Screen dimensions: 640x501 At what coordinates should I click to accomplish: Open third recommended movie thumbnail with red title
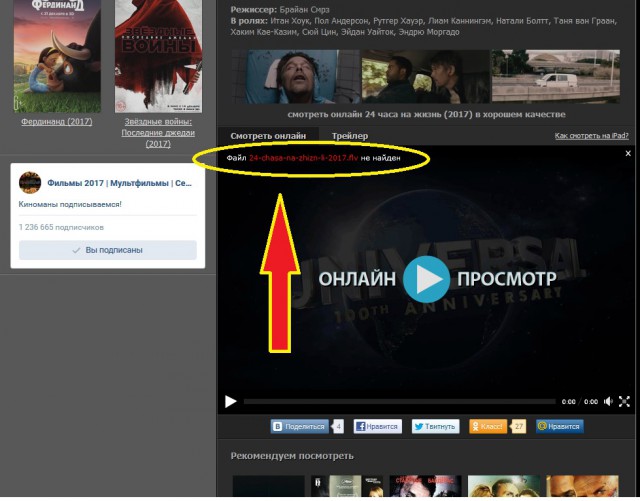[425, 486]
